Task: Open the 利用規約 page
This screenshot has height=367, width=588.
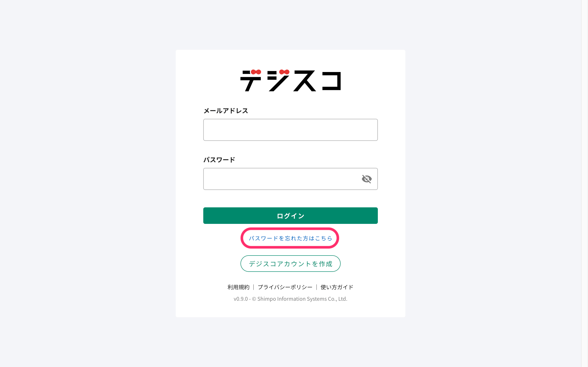Action: click(x=238, y=287)
